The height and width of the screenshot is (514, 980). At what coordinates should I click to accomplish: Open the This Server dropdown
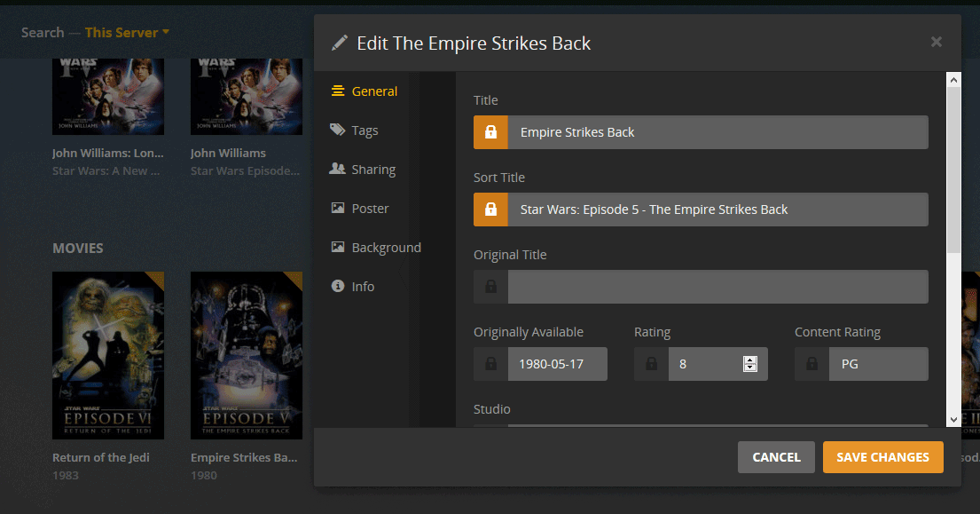(x=128, y=33)
